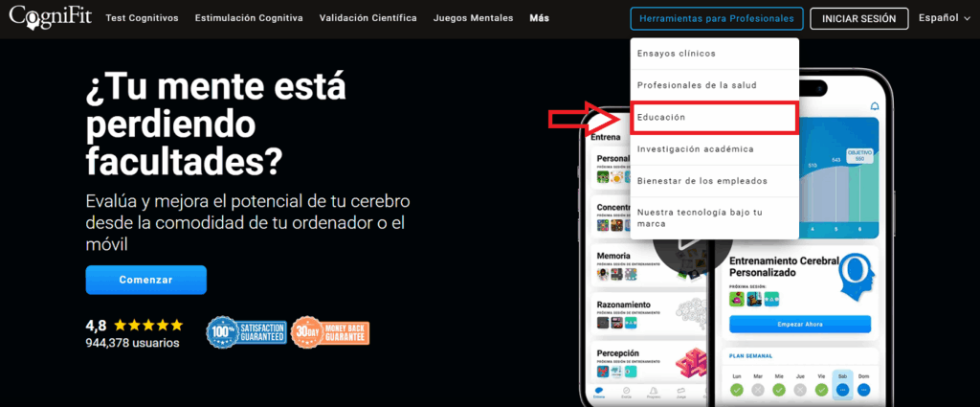
Task: Click the Empezar Ahora button on phone
Action: point(799,324)
